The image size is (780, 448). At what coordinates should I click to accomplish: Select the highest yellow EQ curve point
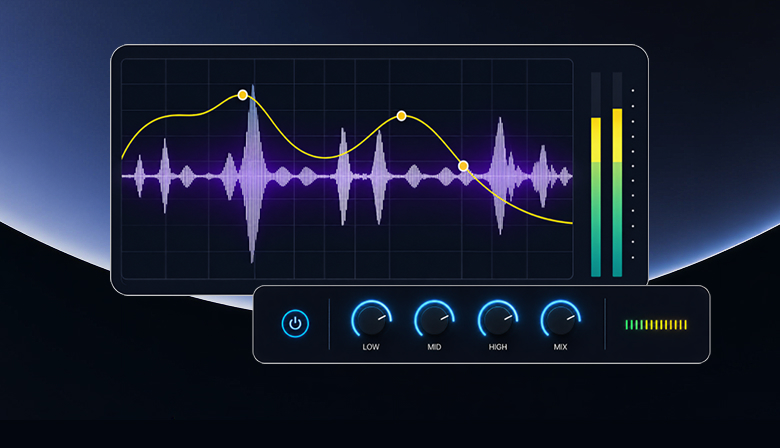pos(242,95)
